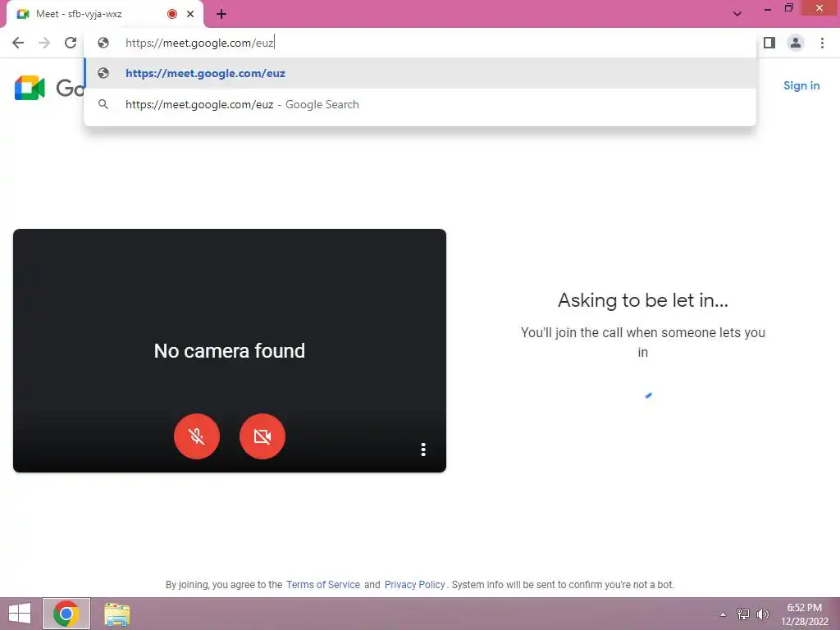Click the globe icon beside the bold URL suggestion
The width and height of the screenshot is (840, 630).
[x=103, y=73]
